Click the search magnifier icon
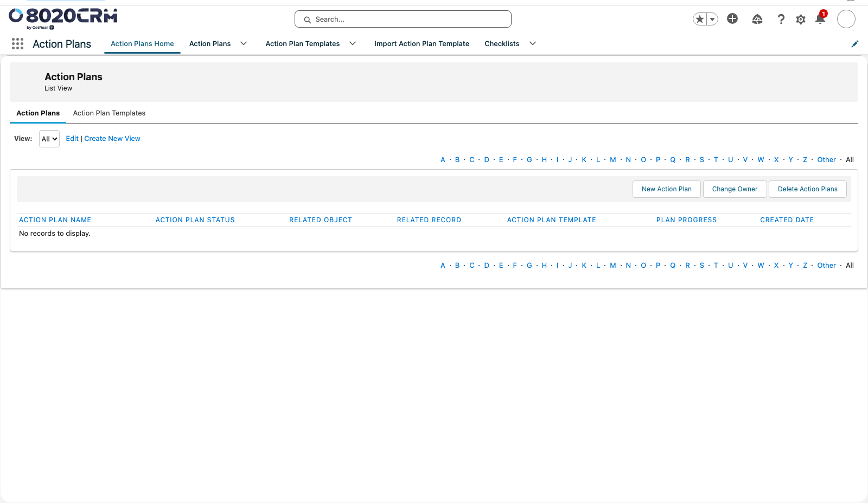Screen dimensions: 868x503 (308, 20)
